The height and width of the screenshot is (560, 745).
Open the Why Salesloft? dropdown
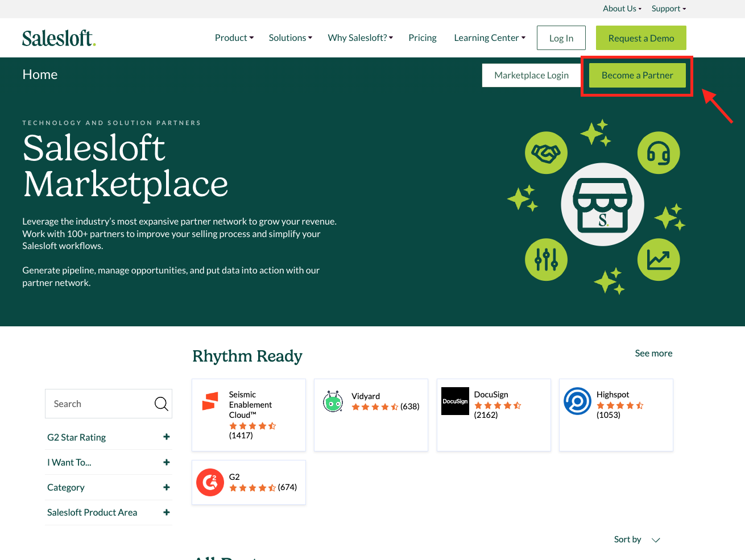[x=361, y=38]
